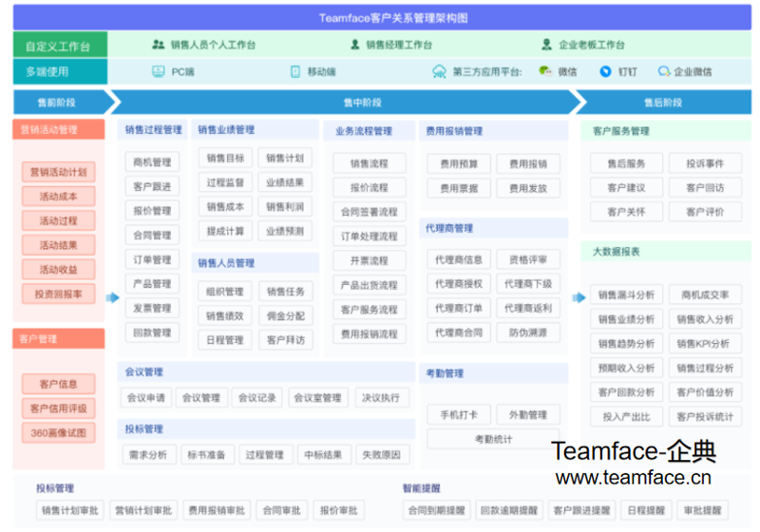Viewport: 760px width, 532px height.
Task: Select the 业绩预测 box
Action: (x=285, y=231)
